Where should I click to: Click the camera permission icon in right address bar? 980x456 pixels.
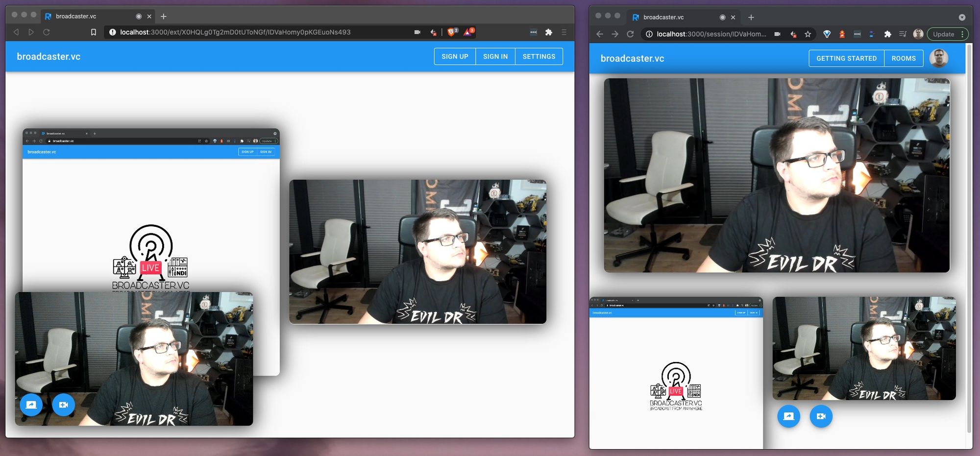777,34
